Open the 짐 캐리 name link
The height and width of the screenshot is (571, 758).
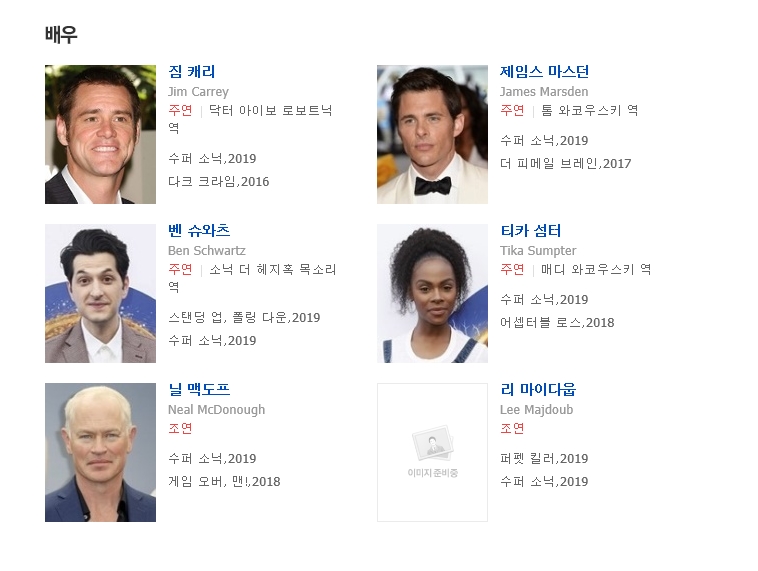tap(191, 72)
